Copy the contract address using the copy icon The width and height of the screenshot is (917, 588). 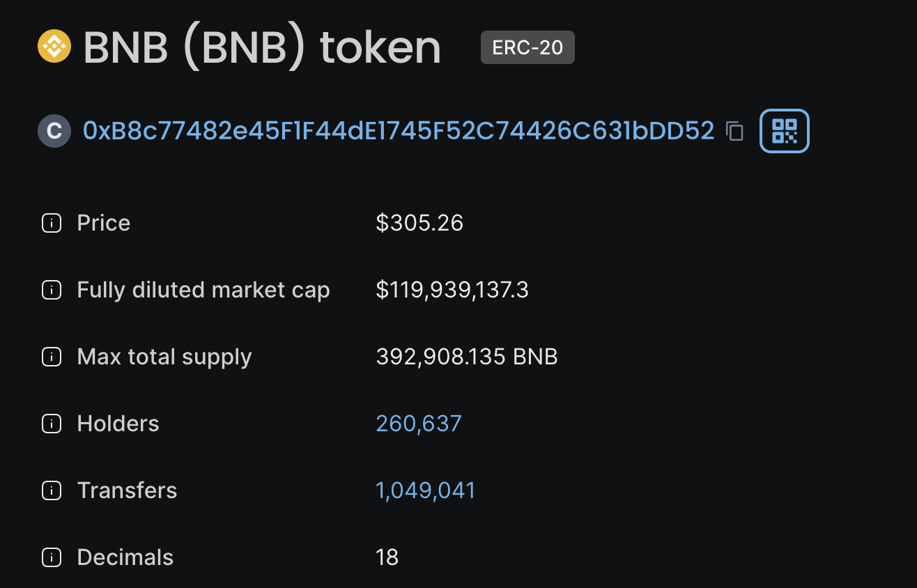click(x=735, y=131)
